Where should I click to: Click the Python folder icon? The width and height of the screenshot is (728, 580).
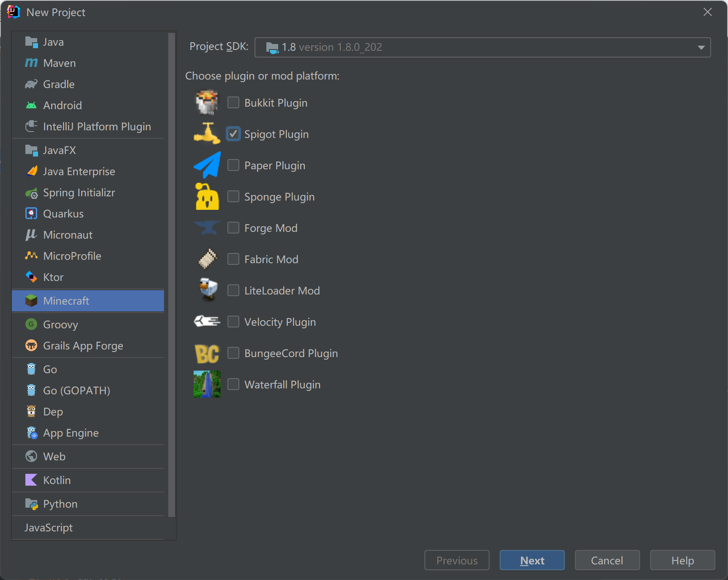point(31,504)
